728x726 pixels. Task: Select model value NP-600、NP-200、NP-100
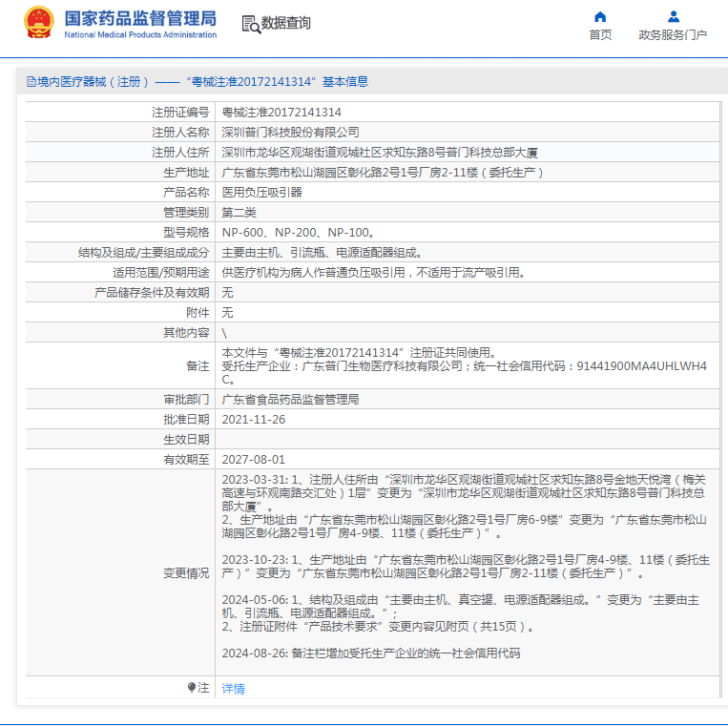point(298,233)
